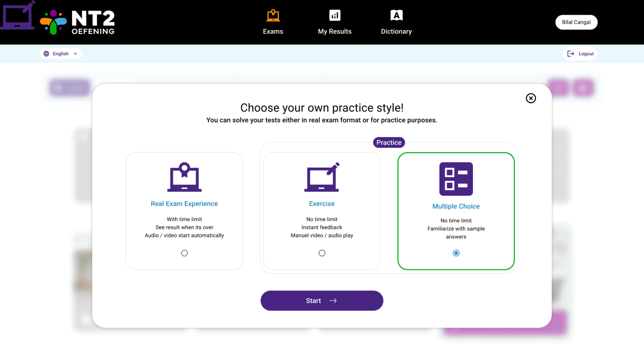Click the Real Exam Experience laptop icon
The width and height of the screenshot is (644, 362).
184,177
